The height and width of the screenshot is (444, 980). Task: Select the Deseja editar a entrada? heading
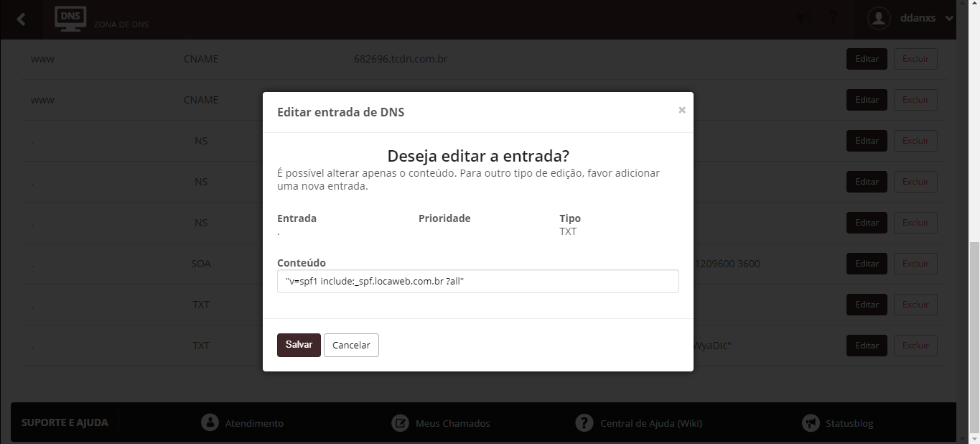478,156
